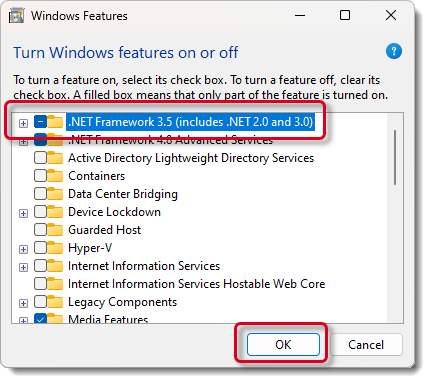
Task: Click the Cancel button
Action: tap(366, 345)
